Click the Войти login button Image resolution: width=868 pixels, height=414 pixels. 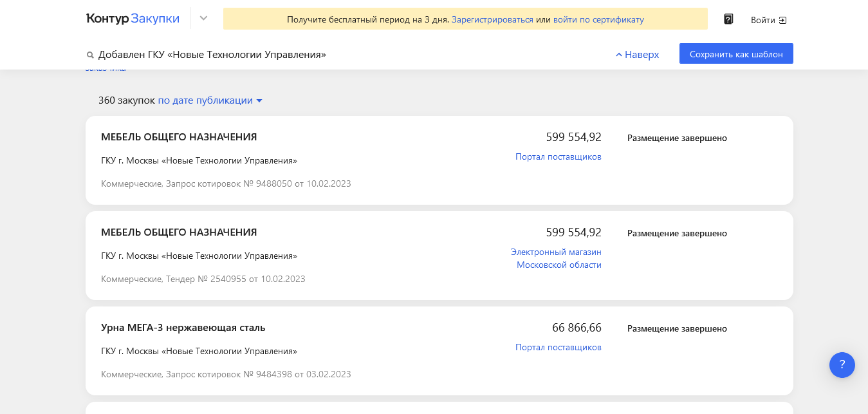click(x=769, y=20)
